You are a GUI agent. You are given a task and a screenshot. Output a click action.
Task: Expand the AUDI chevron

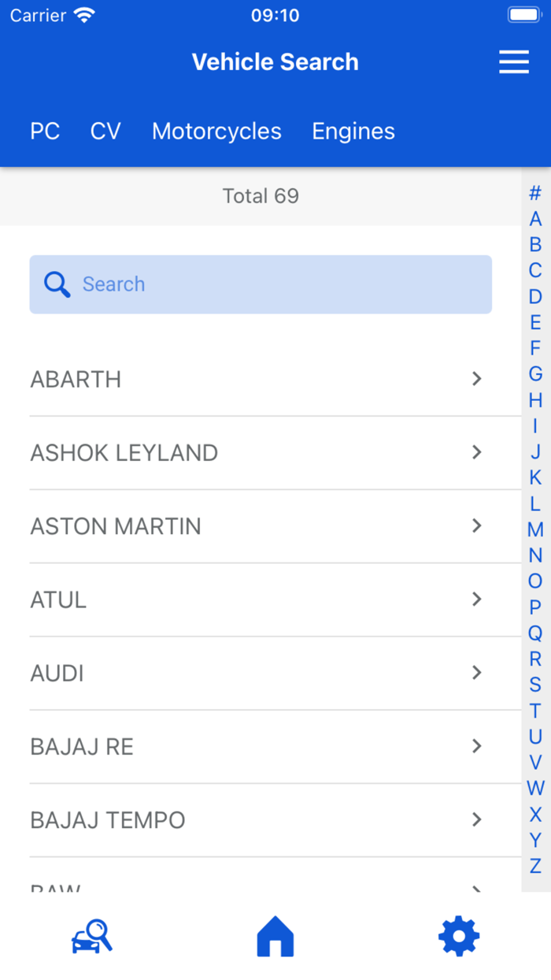(477, 673)
